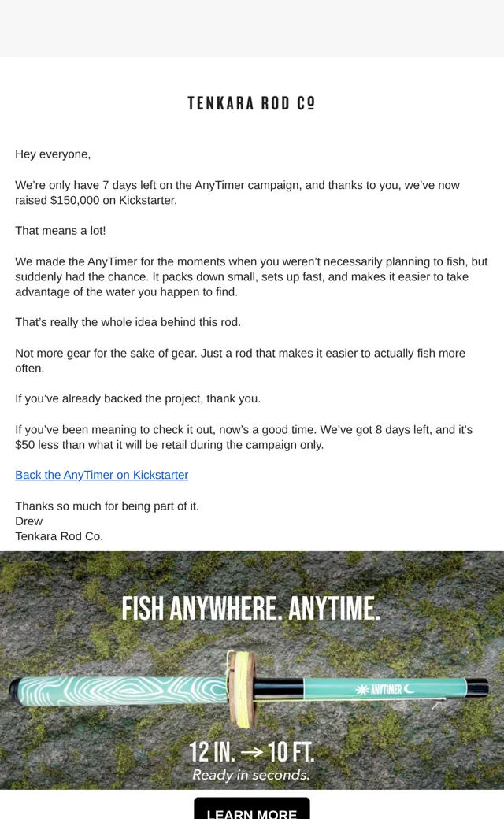
Task: Click the yellow line spool on the rod
Action: pos(242,690)
